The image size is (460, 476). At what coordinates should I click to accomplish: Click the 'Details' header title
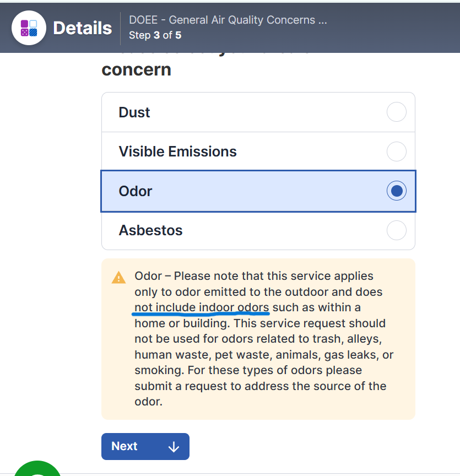[x=83, y=28]
